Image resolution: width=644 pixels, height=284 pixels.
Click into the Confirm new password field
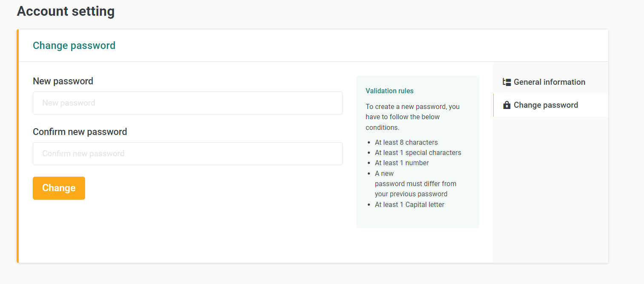click(187, 154)
